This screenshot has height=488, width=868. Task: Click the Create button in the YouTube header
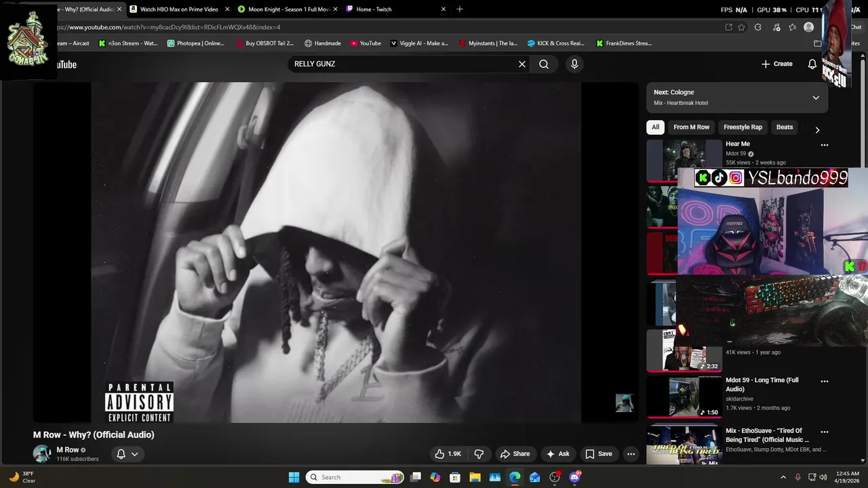click(x=776, y=64)
